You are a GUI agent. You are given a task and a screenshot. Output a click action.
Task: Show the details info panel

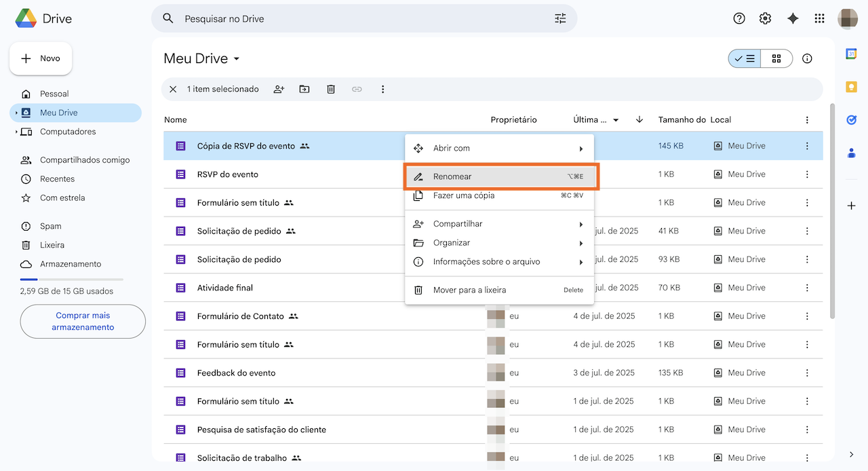coord(807,58)
